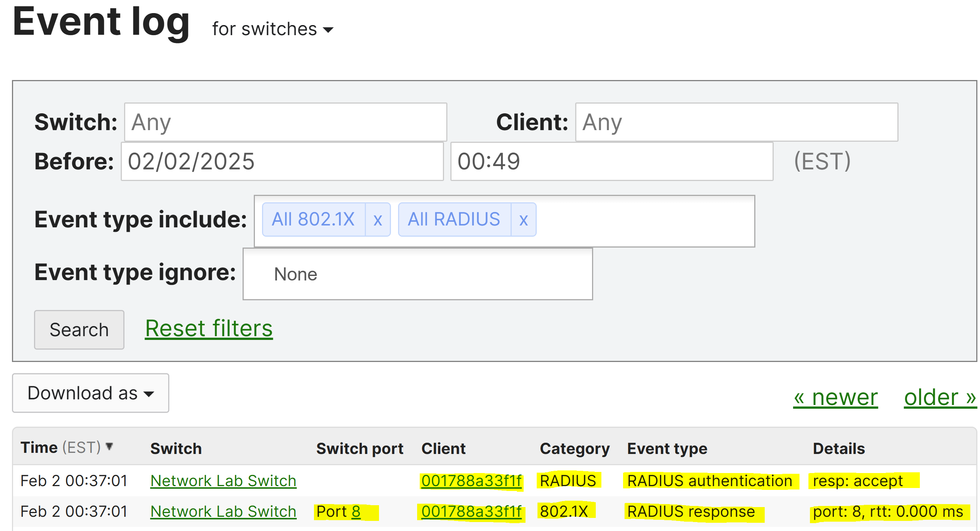The image size is (980, 531).
Task: Click the Search button
Action: pyautogui.click(x=79, y=330)
